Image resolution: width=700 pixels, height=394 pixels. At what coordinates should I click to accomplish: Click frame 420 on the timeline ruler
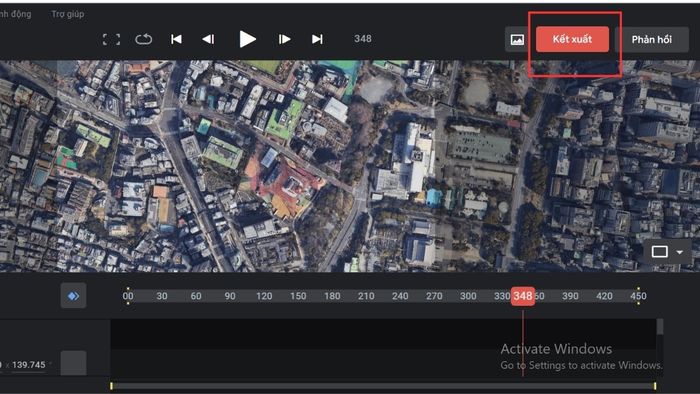click(x=604, y=296)
